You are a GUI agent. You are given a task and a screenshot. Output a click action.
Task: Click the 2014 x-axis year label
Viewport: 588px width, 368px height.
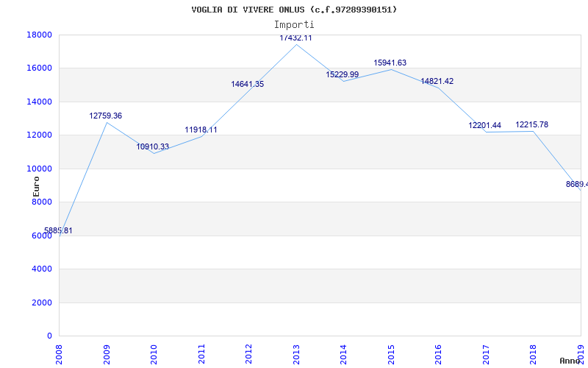tap(343, 355)
